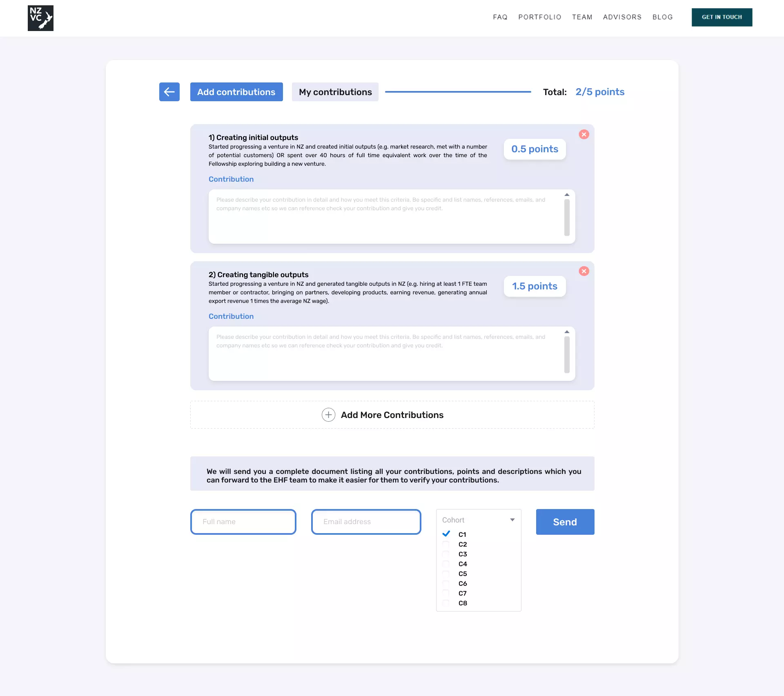Select the C5 cohort checkbox
This screenshot has width=784, height=696.
click(x=446, y=574)
